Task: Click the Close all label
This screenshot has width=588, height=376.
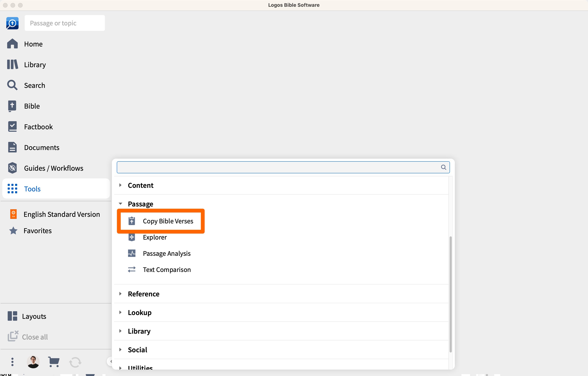Action: 35,337
